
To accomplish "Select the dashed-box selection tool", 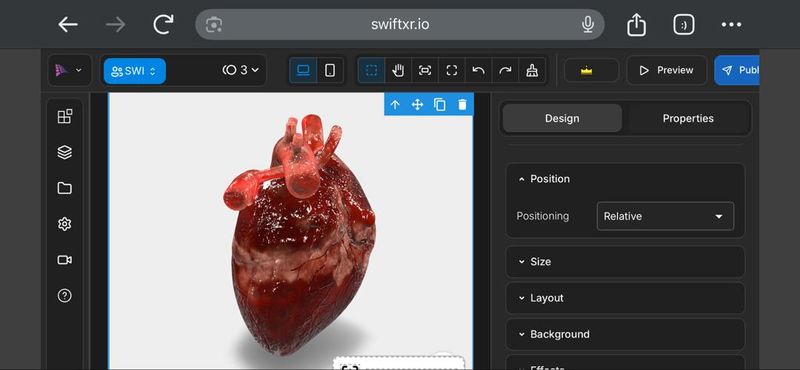I will pos(371,70).
